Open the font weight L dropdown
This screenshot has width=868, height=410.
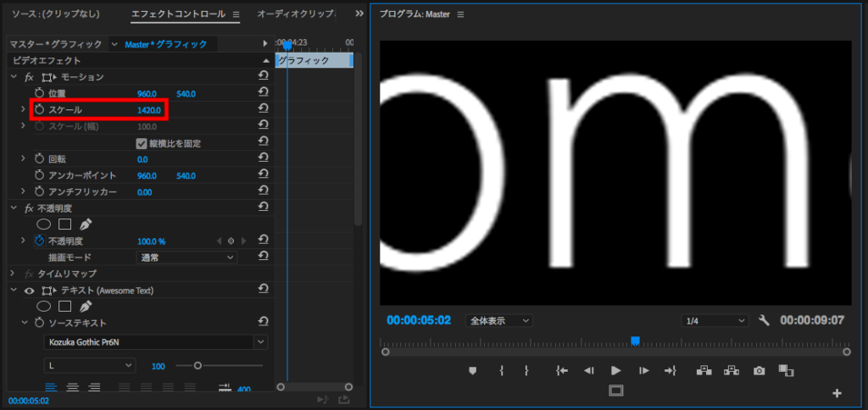click(89, 365)
